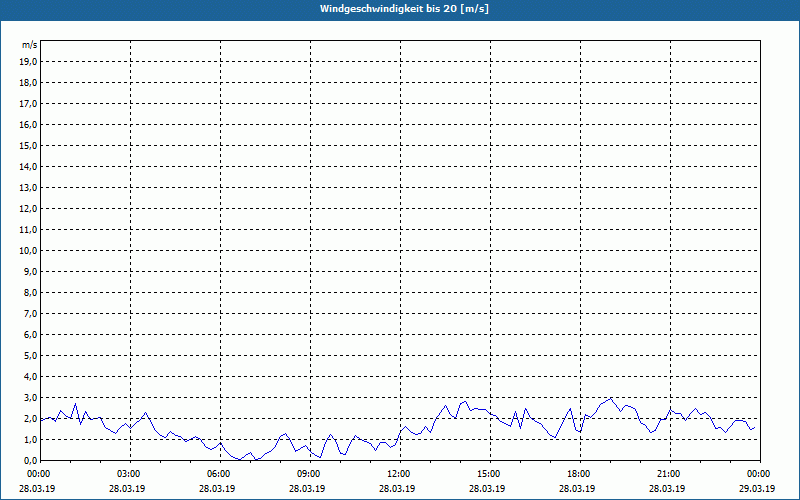Select the 18,0 y-axis label
Screen dimensions: 800x500
click(28, 83)
